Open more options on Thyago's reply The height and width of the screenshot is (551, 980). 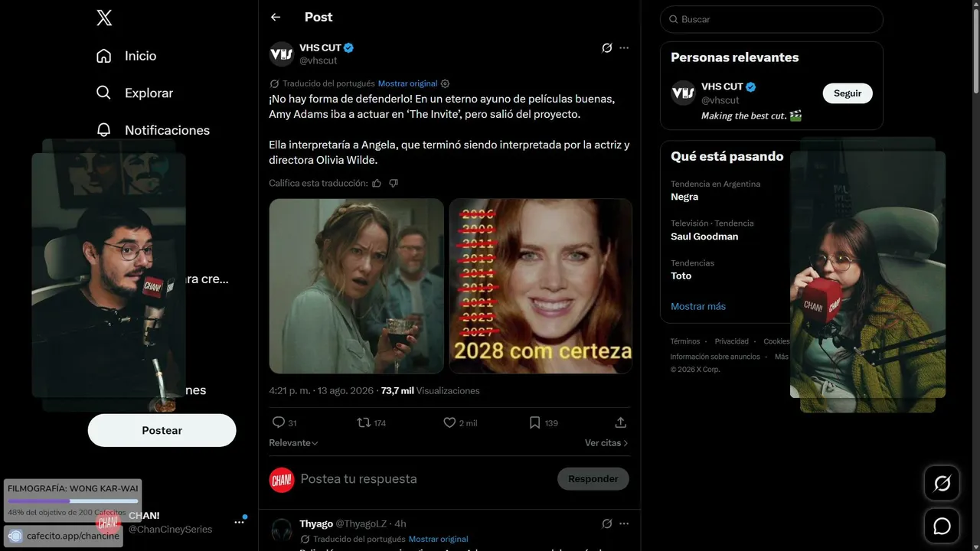[x=624, y=523]
